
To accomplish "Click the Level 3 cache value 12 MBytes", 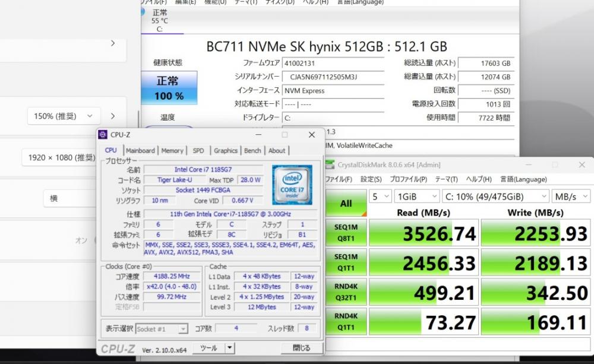I will click(262, 307).
